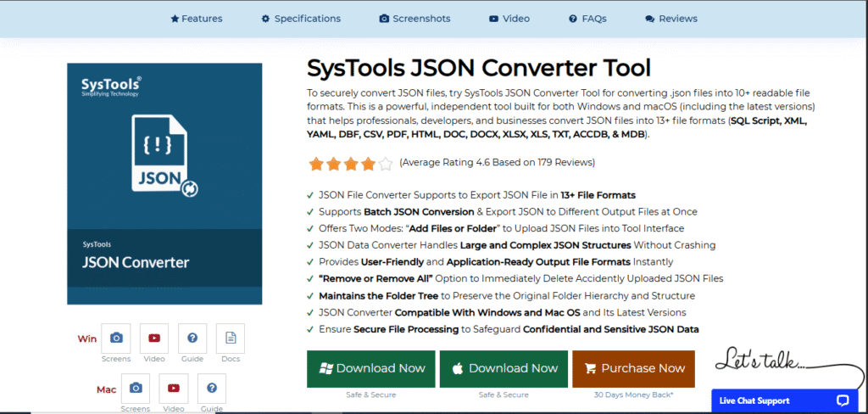Click the star rating row
Viewport: 868px width, 414px height.
click(x=351, y=164)
